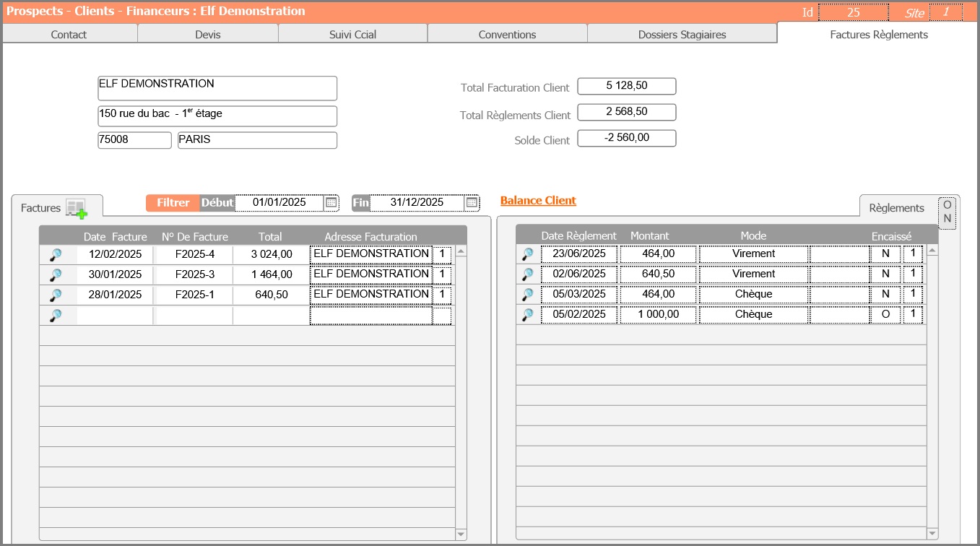Viewport: 980px width, 546px height.
Task: Open the Balance Client link
Action: [538, 201]
